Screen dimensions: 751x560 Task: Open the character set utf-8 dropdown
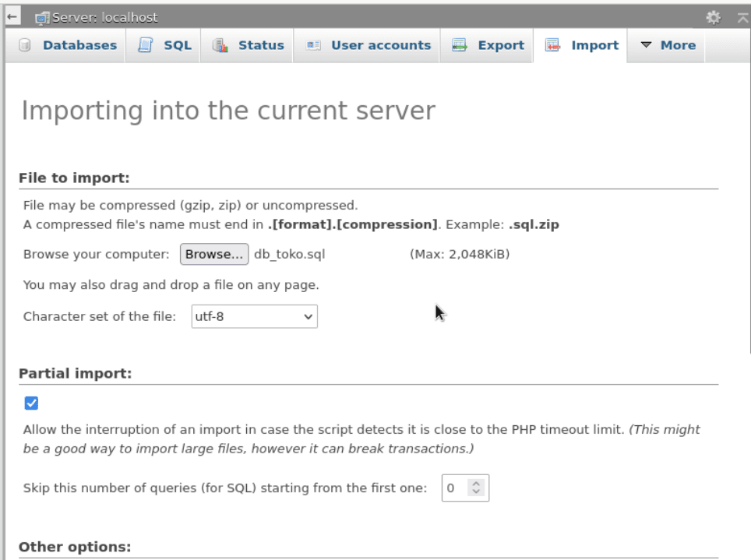click(254, 316)
